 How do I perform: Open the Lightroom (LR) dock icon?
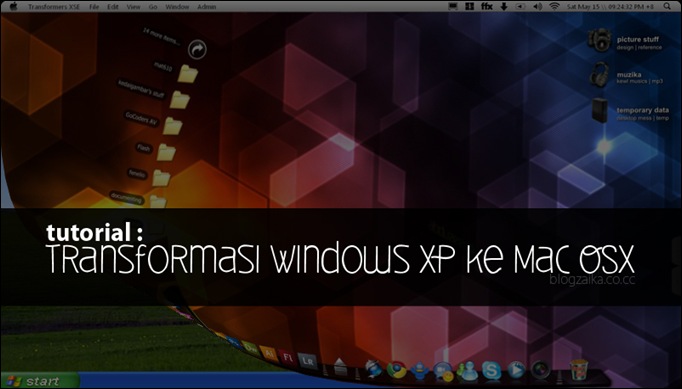308,361
